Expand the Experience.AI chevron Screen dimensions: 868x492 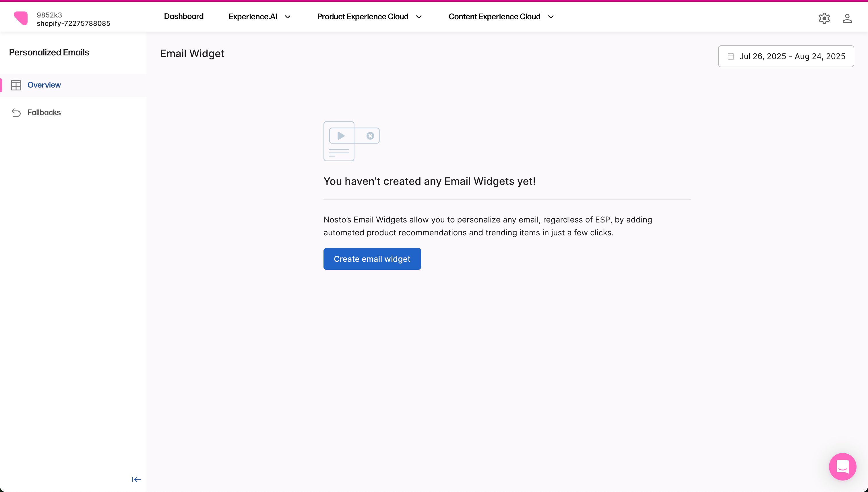click(x=288, y=17)
